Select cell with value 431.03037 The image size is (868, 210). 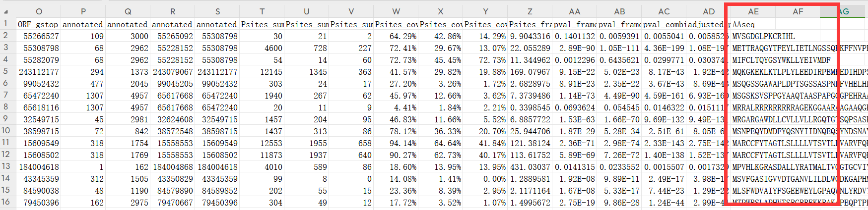(530, 167)
